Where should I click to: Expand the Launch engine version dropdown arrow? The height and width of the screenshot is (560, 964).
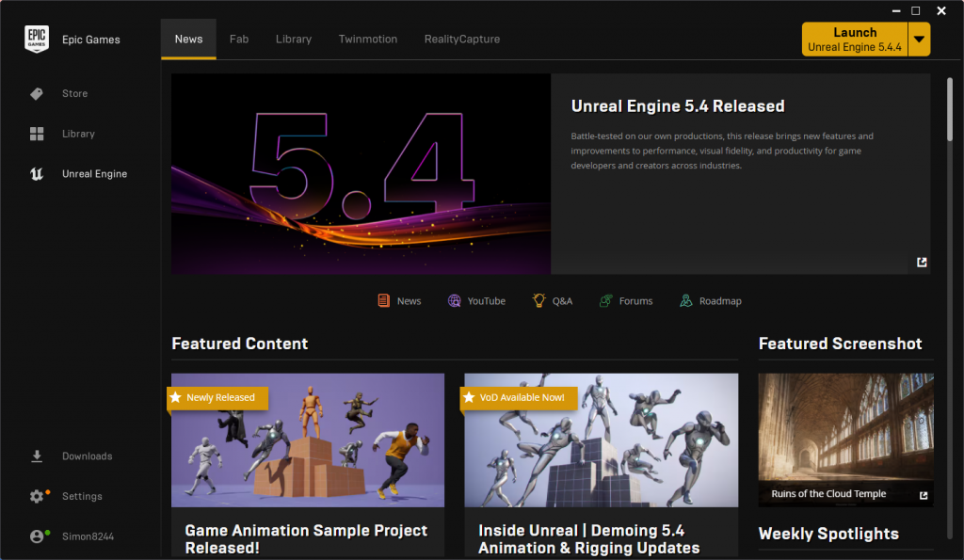[920, 40]
